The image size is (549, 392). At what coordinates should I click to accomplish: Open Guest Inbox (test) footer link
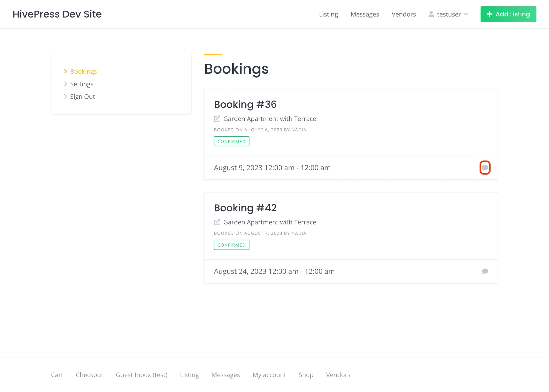142,375
